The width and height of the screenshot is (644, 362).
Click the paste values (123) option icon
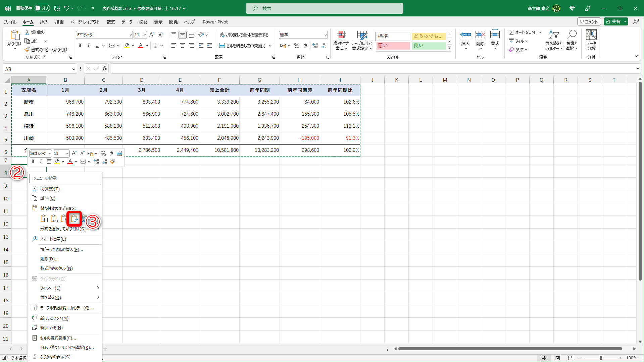[x=54, y=219]
